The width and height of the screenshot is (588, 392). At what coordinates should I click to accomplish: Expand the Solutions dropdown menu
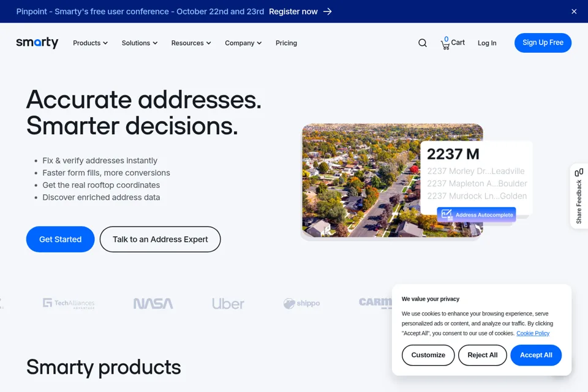(140, 43)
